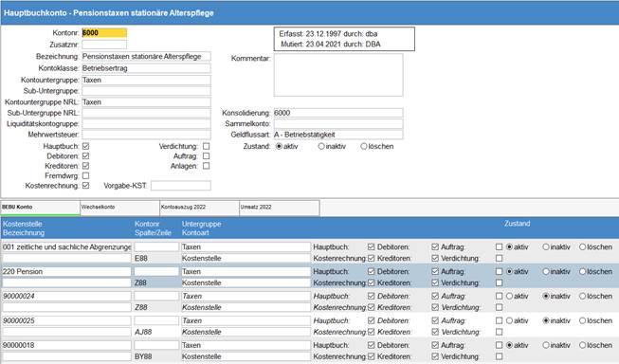Set row 90000018 Zustand to inaktiv
The image size is (619, 364).
coord(546,345)
